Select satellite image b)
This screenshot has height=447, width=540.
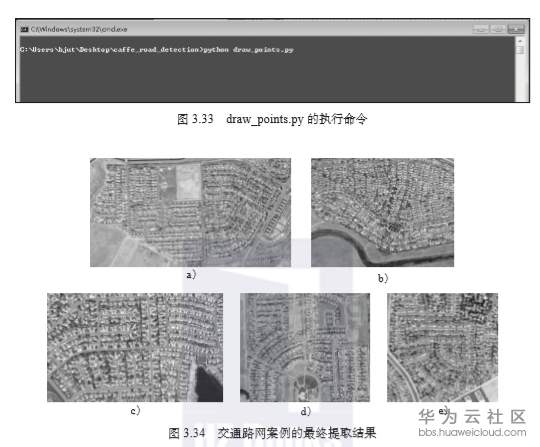(382, 212)
